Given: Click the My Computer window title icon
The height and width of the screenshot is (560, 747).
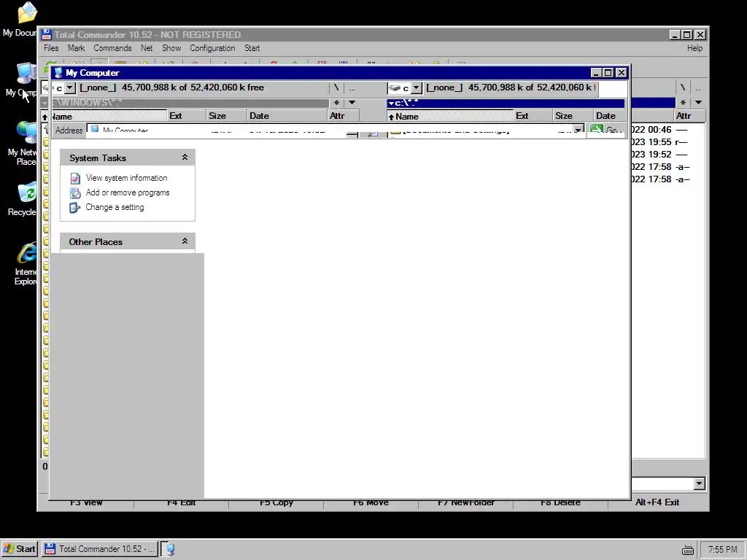Looking at the screenshot, I should 58,72.
